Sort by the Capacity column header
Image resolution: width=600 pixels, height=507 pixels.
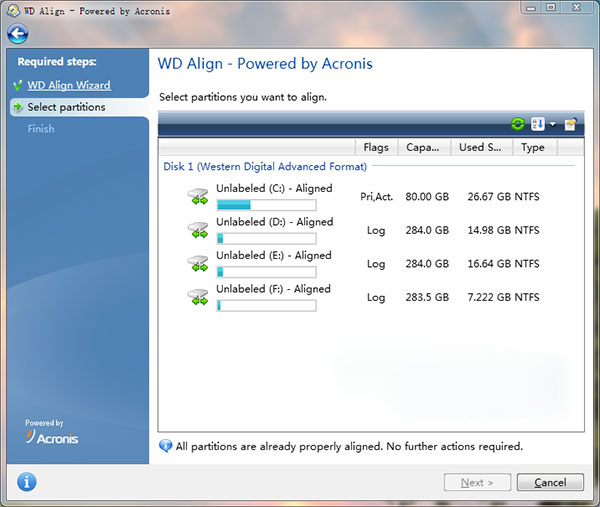(424, 147)
